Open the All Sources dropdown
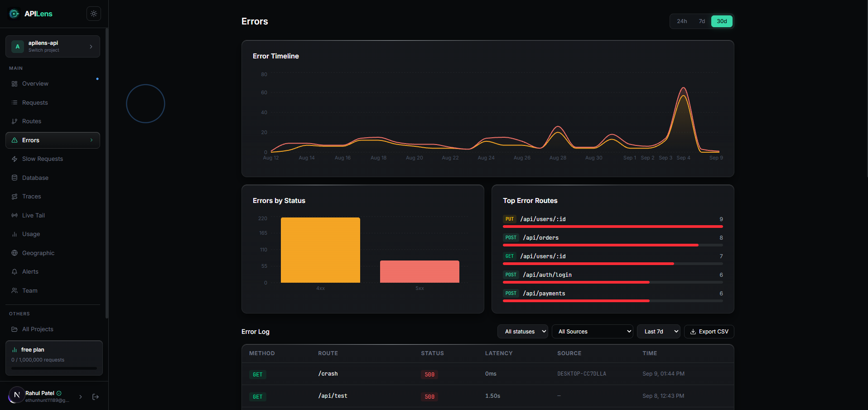This screenshot has height=410, width=868. (x=592, y=332)
